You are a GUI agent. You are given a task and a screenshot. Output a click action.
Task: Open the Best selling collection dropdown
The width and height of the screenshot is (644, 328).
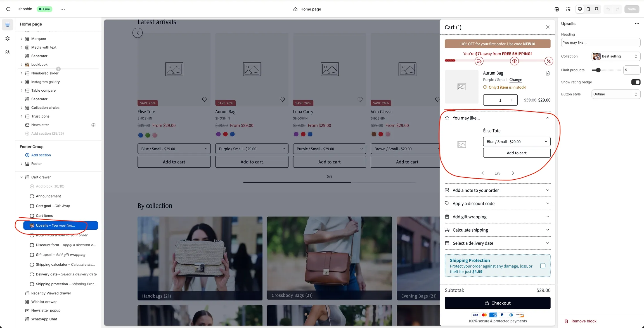pos(615,56)
